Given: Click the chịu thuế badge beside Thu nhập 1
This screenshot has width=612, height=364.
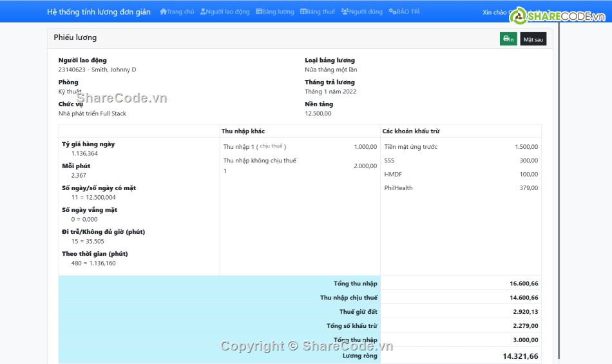Looking at the screenshot, I should [272, 146].
